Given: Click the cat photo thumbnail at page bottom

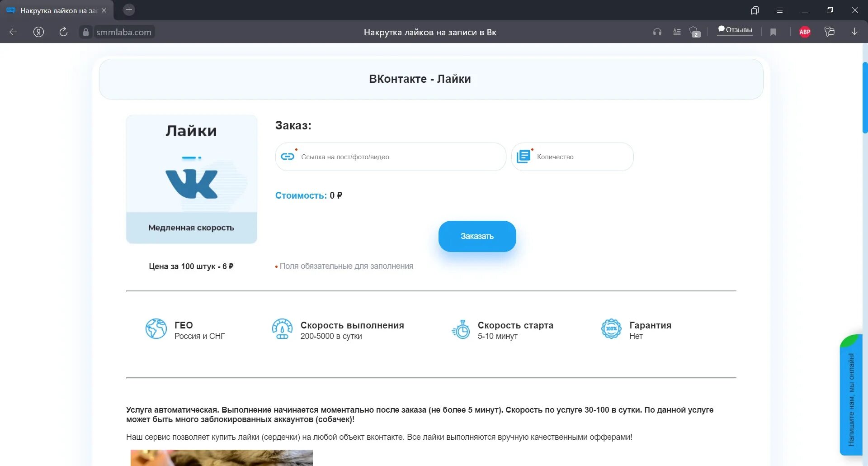Looking at the screenshot, I should point(222,458).
